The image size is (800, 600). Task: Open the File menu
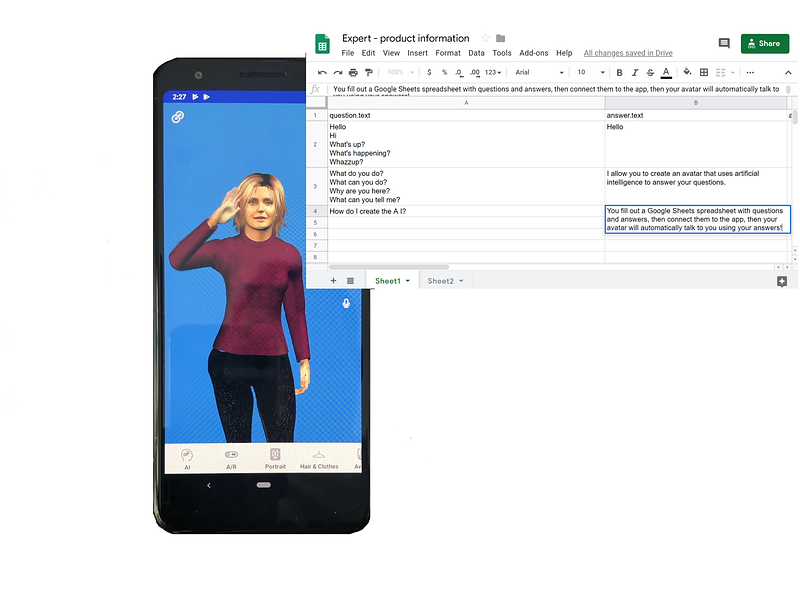click(347, 53)
